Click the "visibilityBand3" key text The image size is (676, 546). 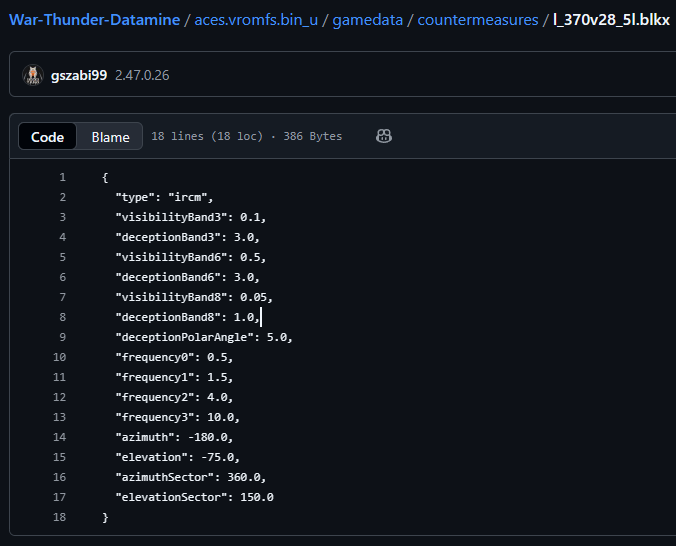pos(174,217)
